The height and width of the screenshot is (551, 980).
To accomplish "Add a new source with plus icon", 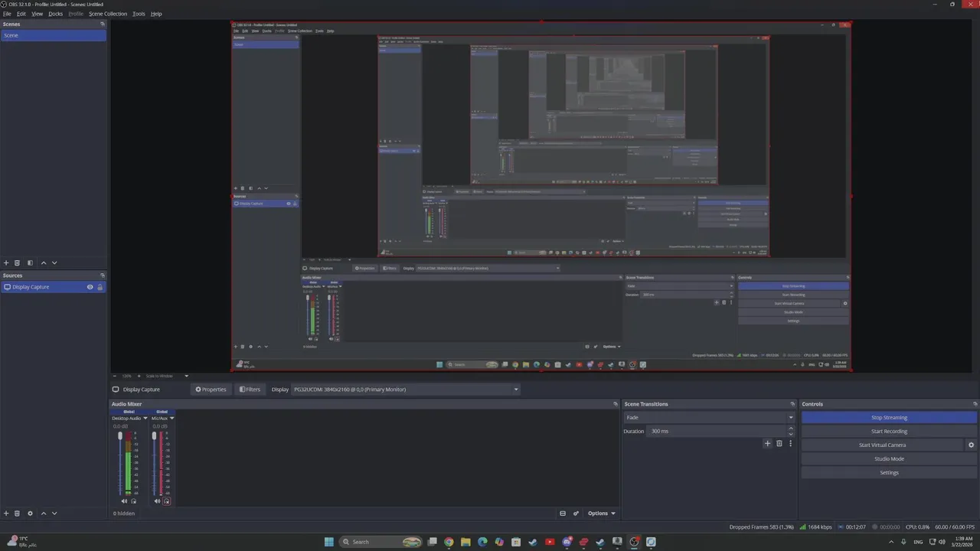I will pyautogui.click(x=6, y=514).
